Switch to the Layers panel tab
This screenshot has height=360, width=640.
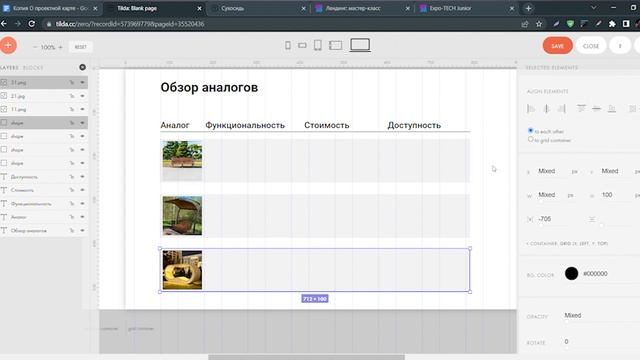click(9, 67)
